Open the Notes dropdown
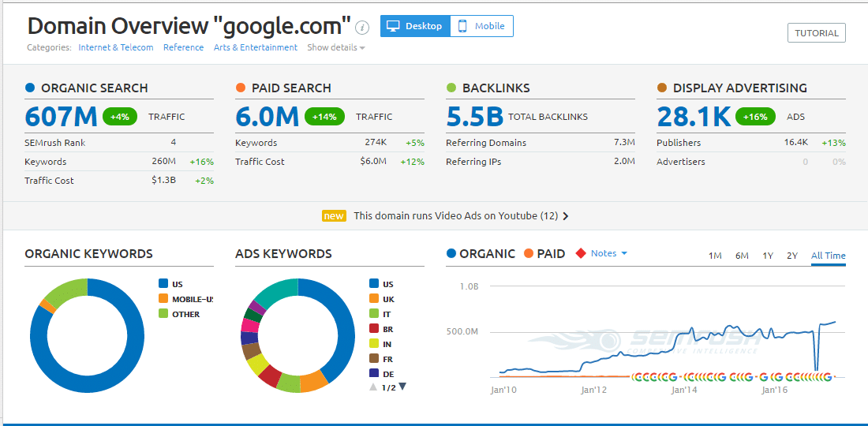The height and width of the screenshot is (426, 868). point(609,253)
